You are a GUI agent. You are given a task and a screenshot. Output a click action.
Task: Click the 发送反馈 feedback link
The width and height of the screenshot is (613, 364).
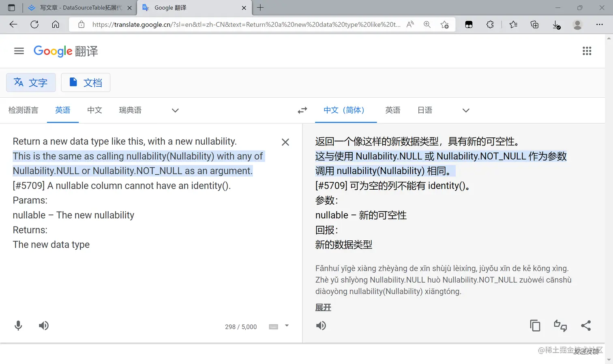pyautogui.click(x=586, y=351)
